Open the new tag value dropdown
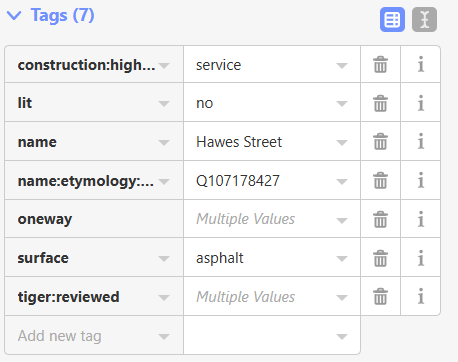 (342, 337)
